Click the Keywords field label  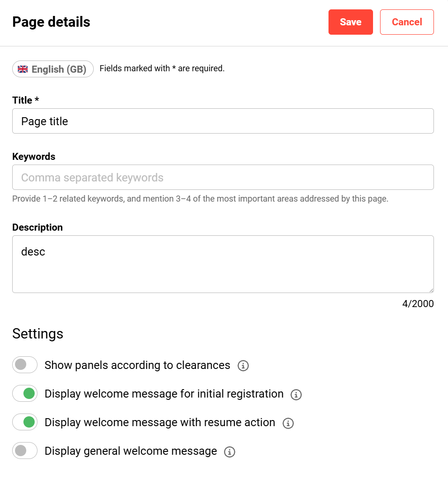(x=34, y=157)
